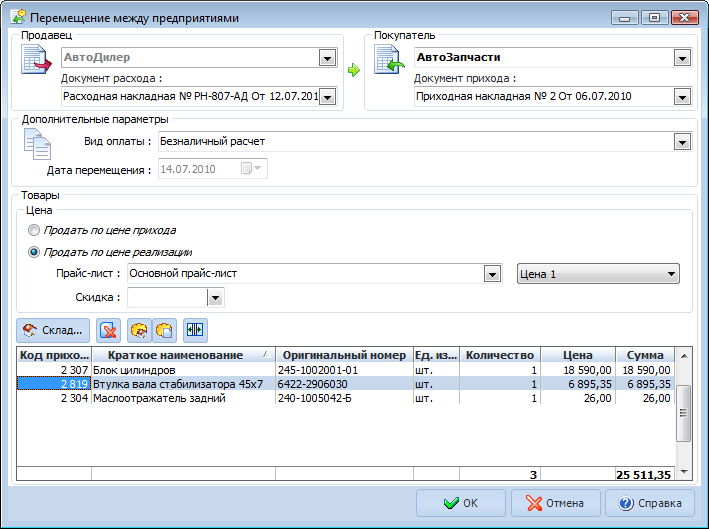Expand the 'Скидка' discount dropdown
Image resolution: width=709 pixels, height=529 pixels.
(214, 297)
